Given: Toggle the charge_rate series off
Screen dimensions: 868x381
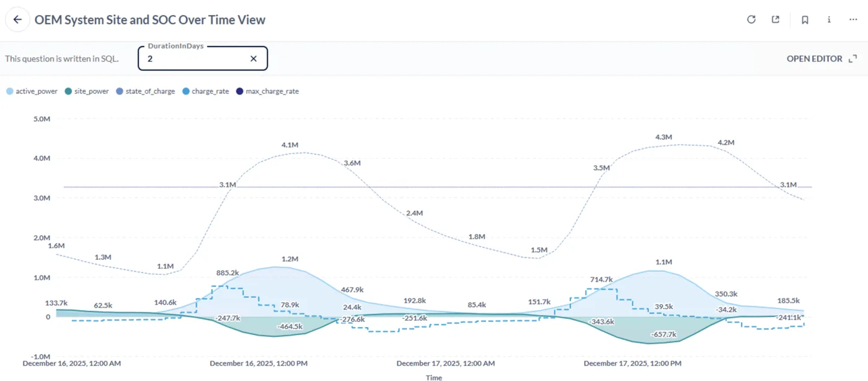Looking at the screenshot, I should 206,91.
